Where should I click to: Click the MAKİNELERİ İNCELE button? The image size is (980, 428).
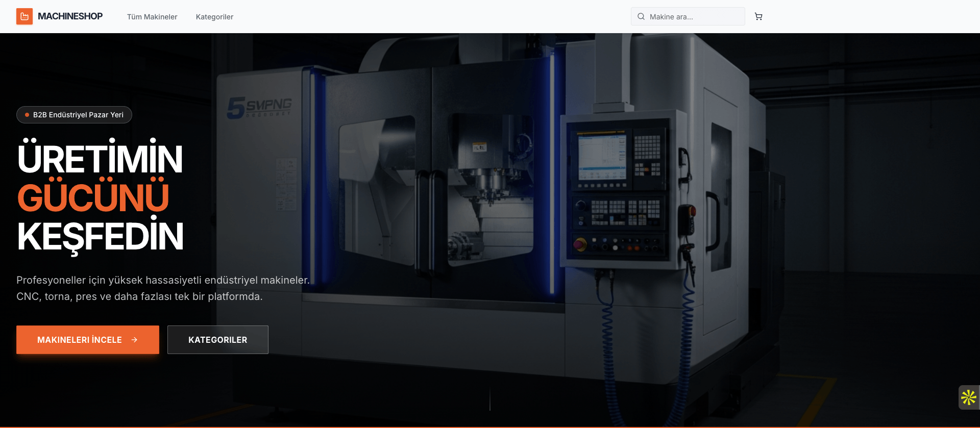coord(88,340)
